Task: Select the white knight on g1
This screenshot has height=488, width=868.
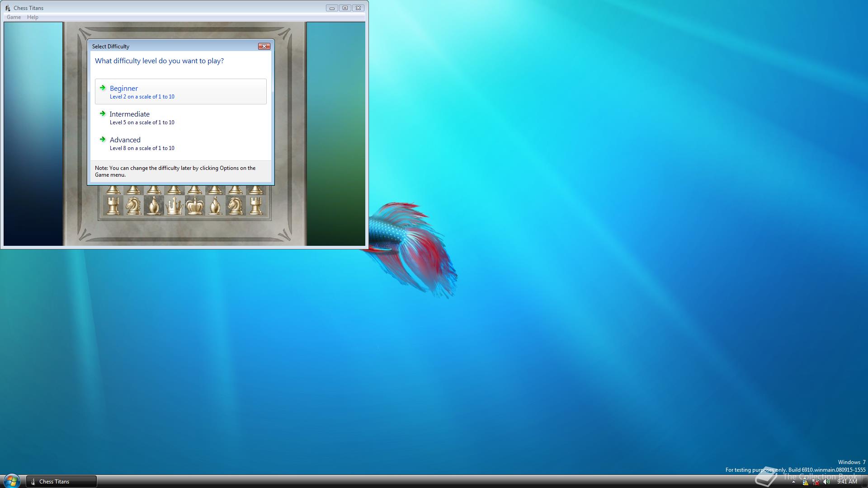Action: pos(236,206)
